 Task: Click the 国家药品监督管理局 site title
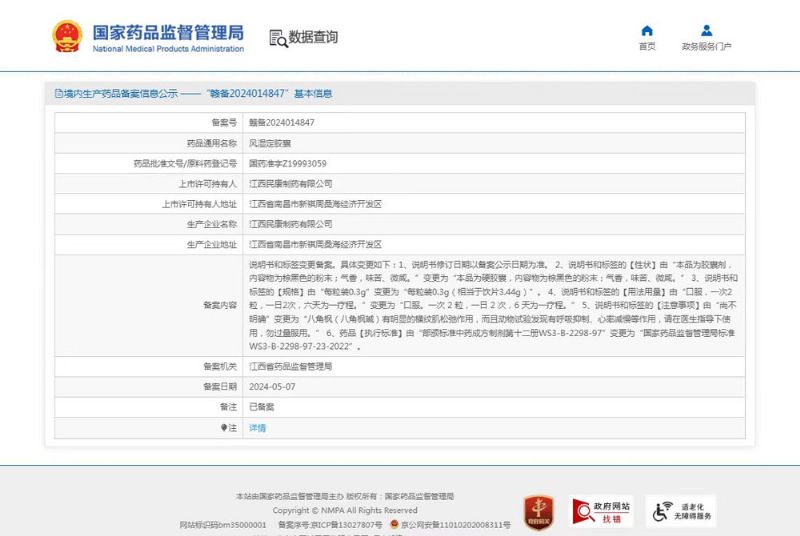coord(167,32)
